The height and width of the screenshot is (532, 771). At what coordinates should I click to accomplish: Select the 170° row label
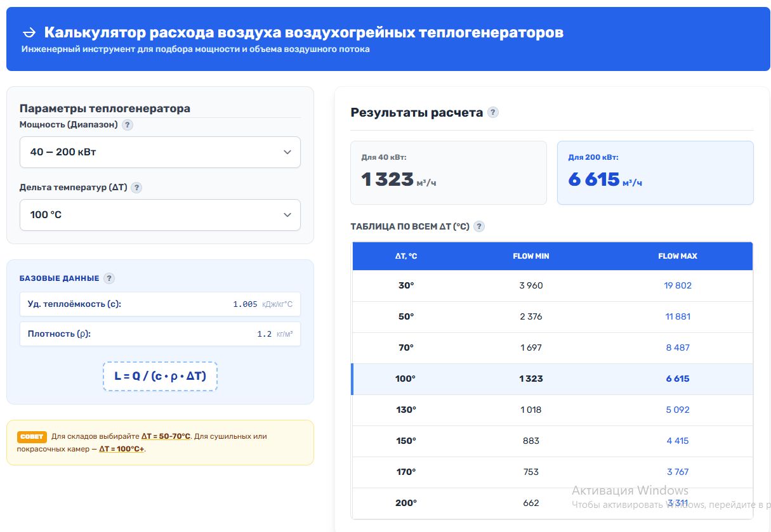(406, 472)
